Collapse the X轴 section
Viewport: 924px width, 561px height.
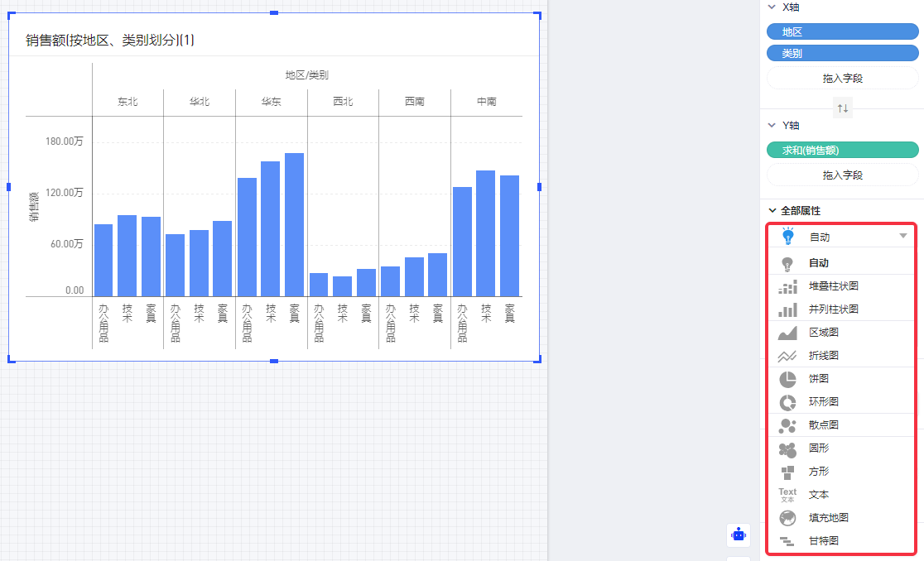(x=772, y=7)
